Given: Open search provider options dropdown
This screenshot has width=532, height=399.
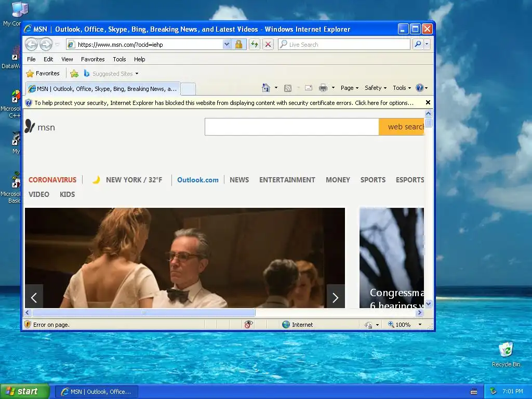Looking at the screenshot, I should (x=427, y=45).
